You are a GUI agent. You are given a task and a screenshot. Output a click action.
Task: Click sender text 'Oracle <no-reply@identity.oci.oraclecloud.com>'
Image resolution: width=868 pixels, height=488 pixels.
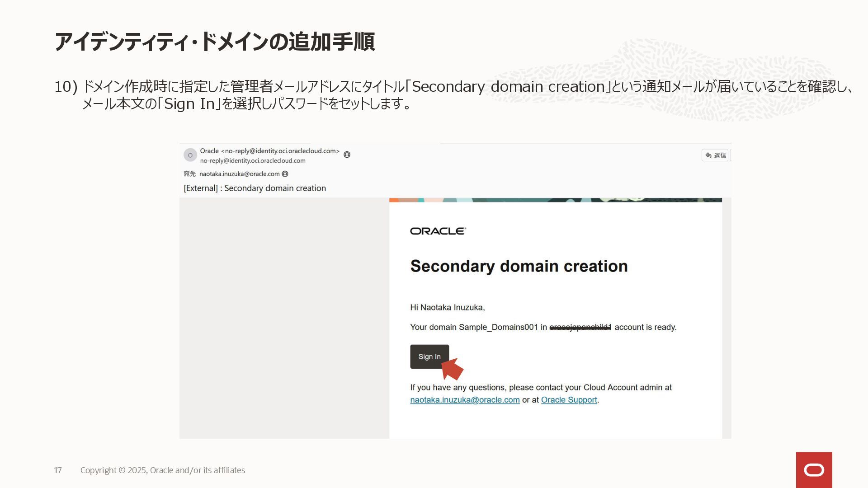tap(269, 151)
